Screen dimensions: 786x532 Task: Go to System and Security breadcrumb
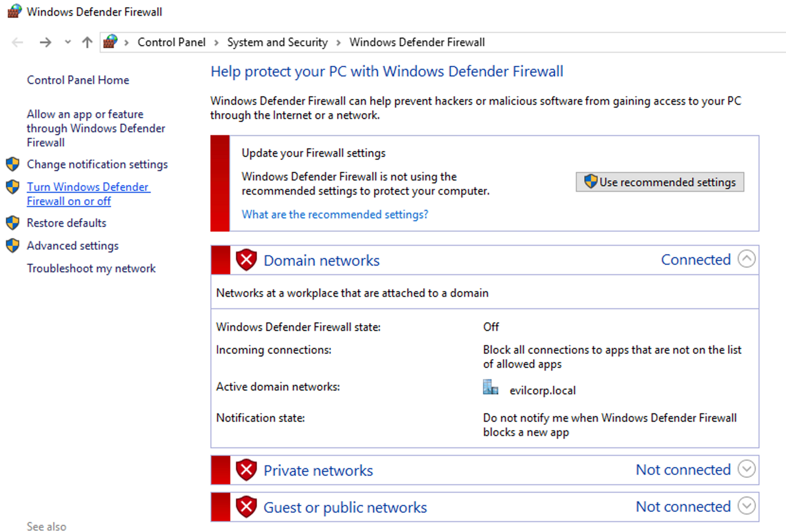click(277, 43)
